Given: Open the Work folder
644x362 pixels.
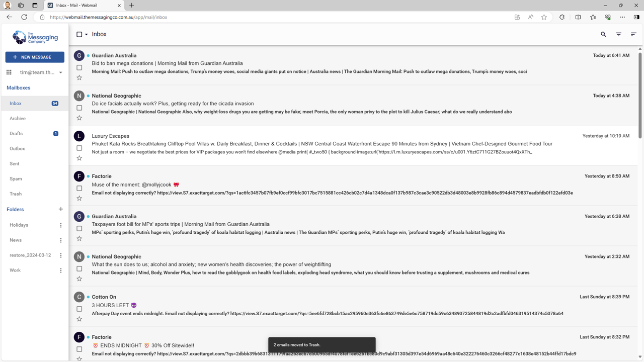Looking at the screenshot, I should [15, 270].
